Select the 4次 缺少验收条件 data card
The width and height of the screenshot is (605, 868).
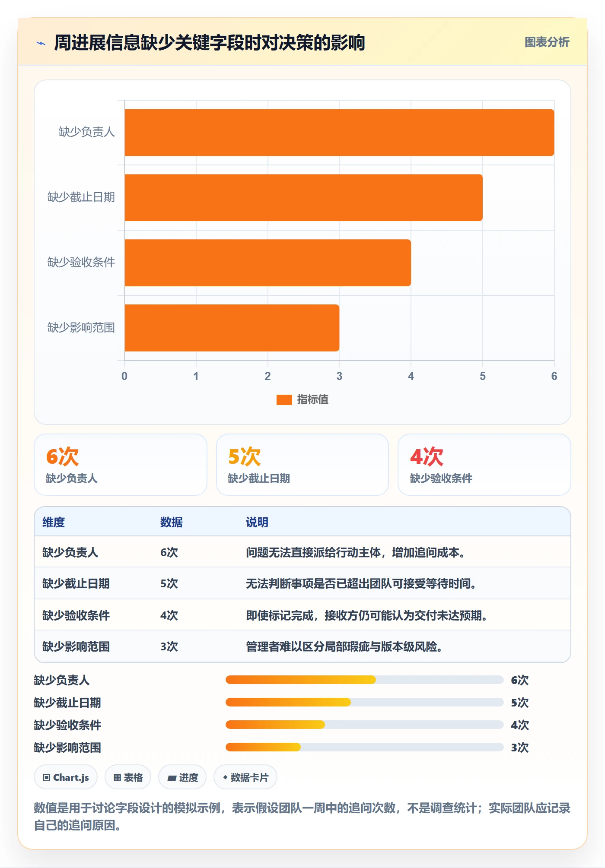[x=484, y=465]
